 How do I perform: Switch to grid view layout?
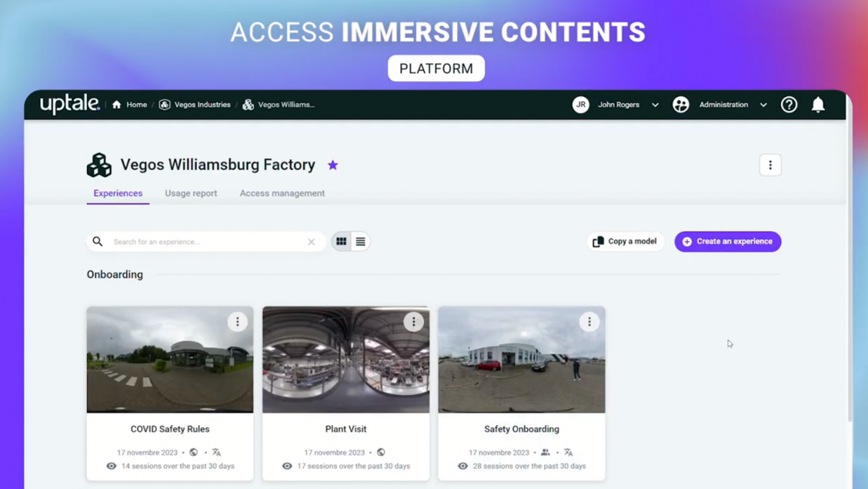pyautogui.click(x=341, y=242)
